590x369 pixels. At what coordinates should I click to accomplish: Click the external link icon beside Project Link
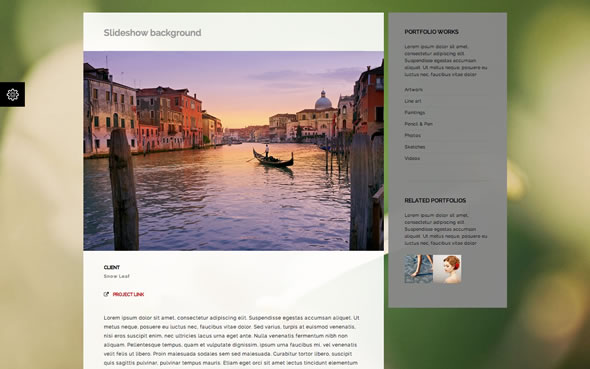point(106,295)
